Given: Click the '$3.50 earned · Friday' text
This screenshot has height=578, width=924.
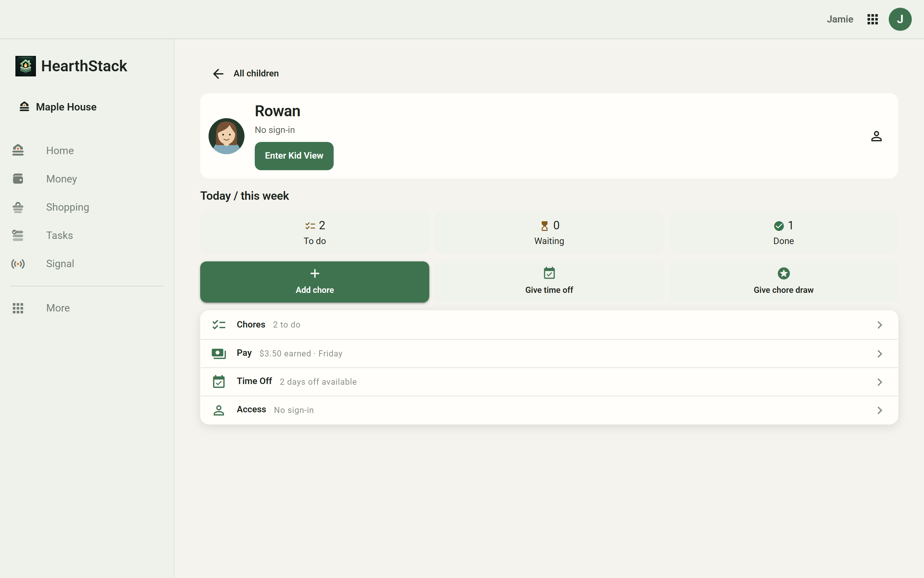Looking at the screenshot, I should [301, 354].
